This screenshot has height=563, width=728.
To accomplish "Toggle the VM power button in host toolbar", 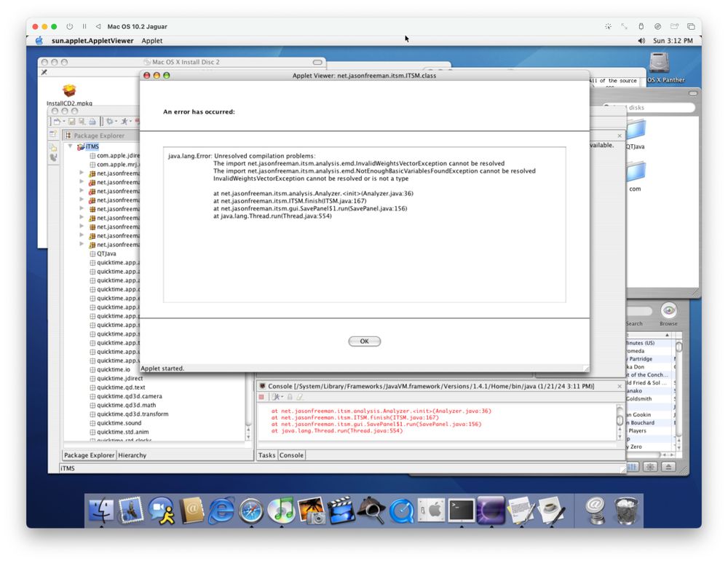I will (x=70, y=26).
